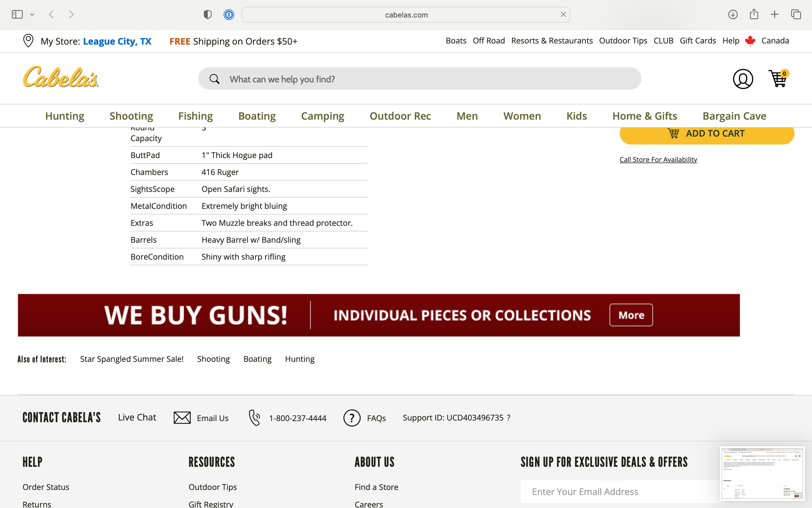Open the Help link in top bar
This screenshot has height=508, width=812.
point(731,41)
